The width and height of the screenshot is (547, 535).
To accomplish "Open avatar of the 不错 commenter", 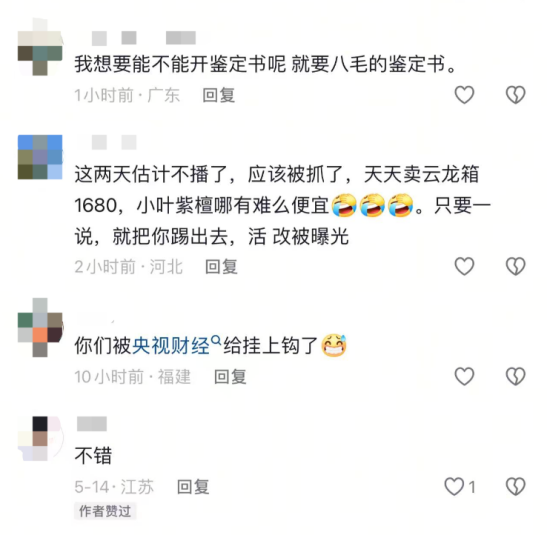I will pos(40,438).
